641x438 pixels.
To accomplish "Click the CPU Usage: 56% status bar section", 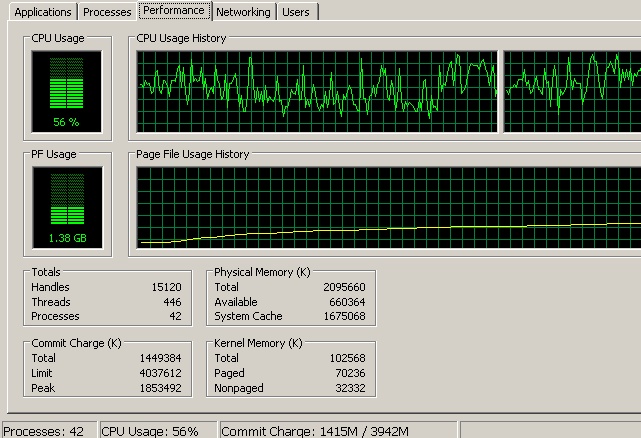I will coord(157,431).
